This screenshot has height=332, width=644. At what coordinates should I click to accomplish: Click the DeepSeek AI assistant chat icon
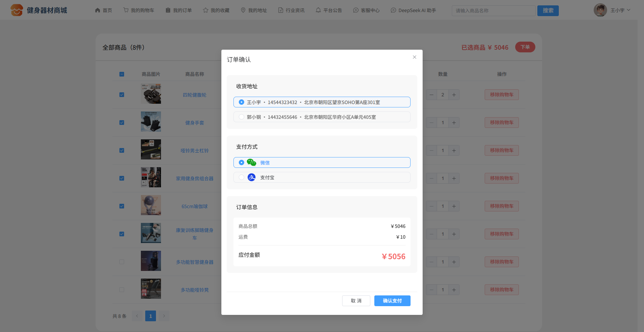coord(393,10)
